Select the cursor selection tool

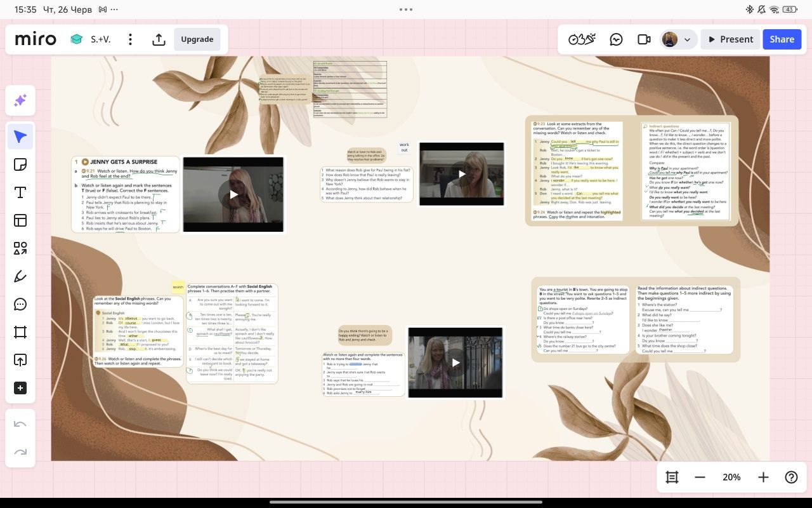pyautogui.click(x=20, y=137)
